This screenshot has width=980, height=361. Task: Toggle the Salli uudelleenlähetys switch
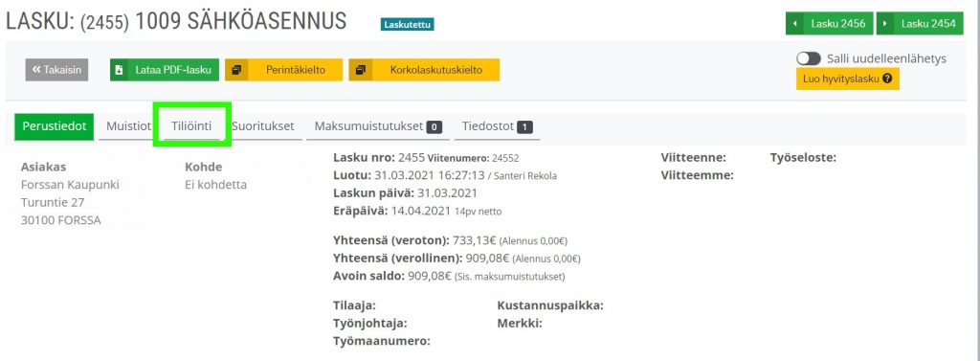pyautogui.click(x=808, y=58)
